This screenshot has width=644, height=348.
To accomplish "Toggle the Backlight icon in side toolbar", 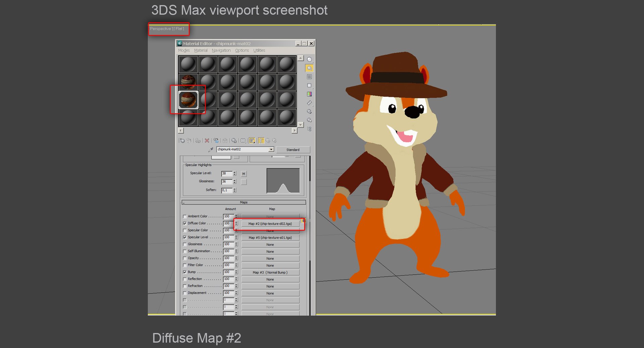I will (x=309, y=68).
